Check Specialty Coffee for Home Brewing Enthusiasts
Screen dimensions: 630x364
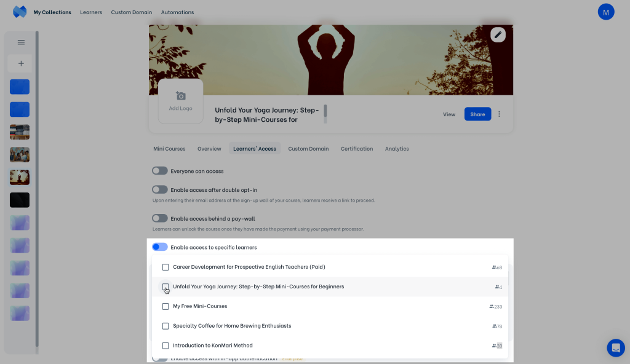(165, 326)
